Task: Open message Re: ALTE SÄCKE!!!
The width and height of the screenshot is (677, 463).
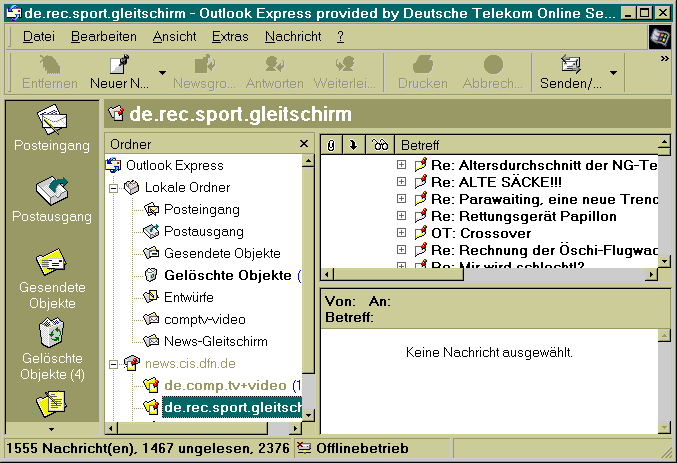Action: (x=496, y=182)
